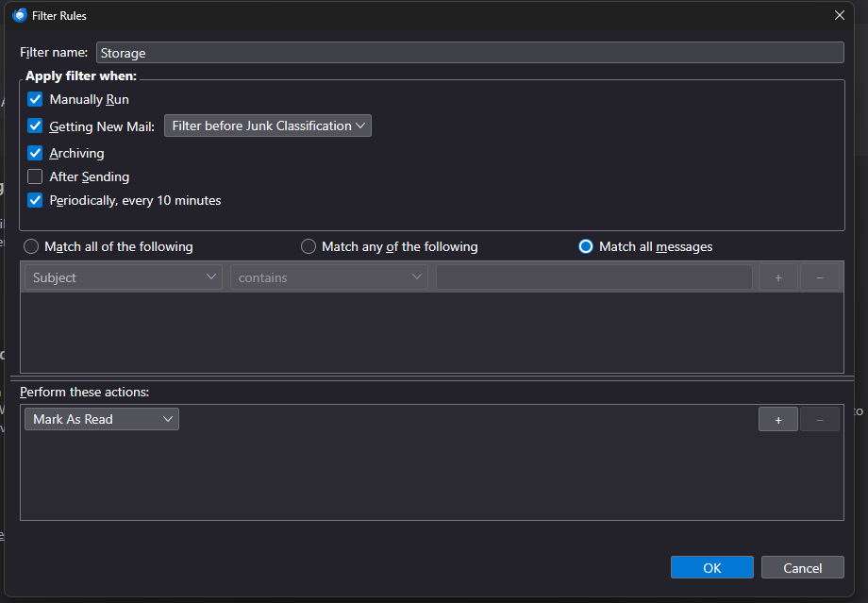Expand the Subject field dropdown
This screenshot has width=868, height=603.
click(124, 277)
